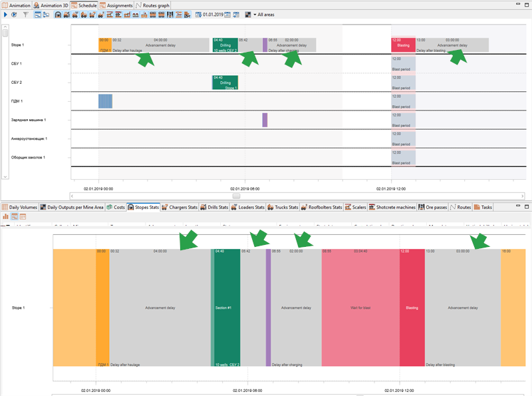Select the timeline view icon in Stopes Stats

14,217
